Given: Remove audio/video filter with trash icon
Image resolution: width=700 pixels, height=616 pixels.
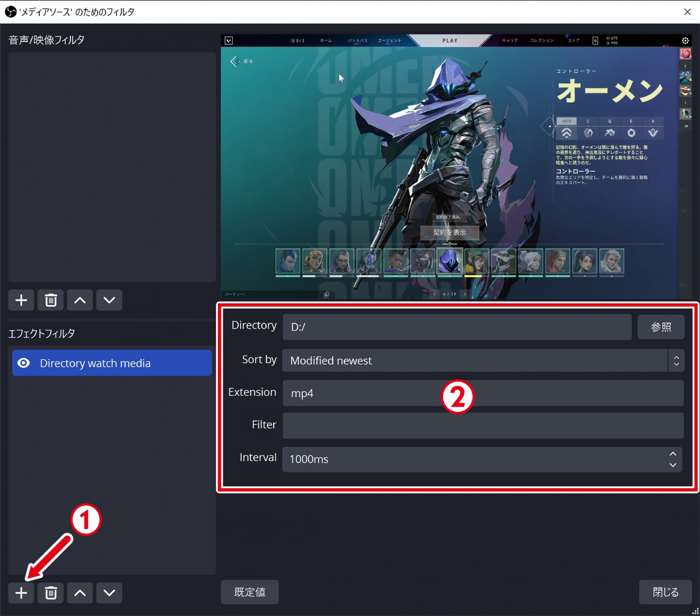Looking at the screenshot, I should [51, 300].
